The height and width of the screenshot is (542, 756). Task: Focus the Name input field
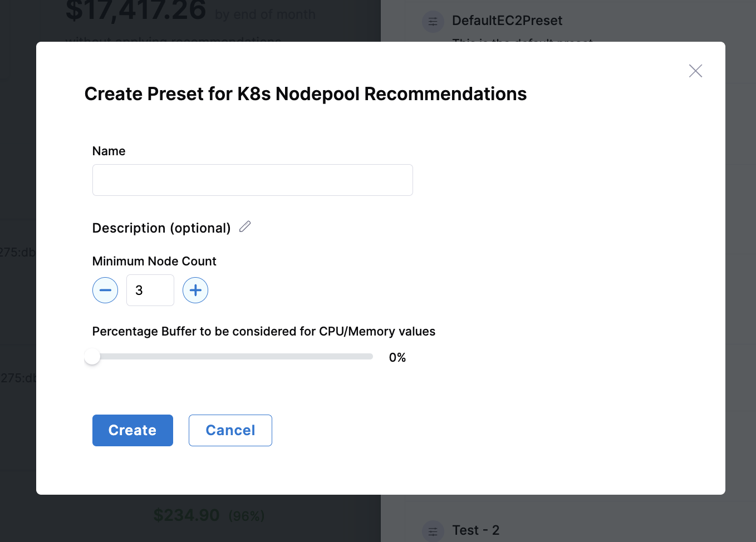point(252,180)
